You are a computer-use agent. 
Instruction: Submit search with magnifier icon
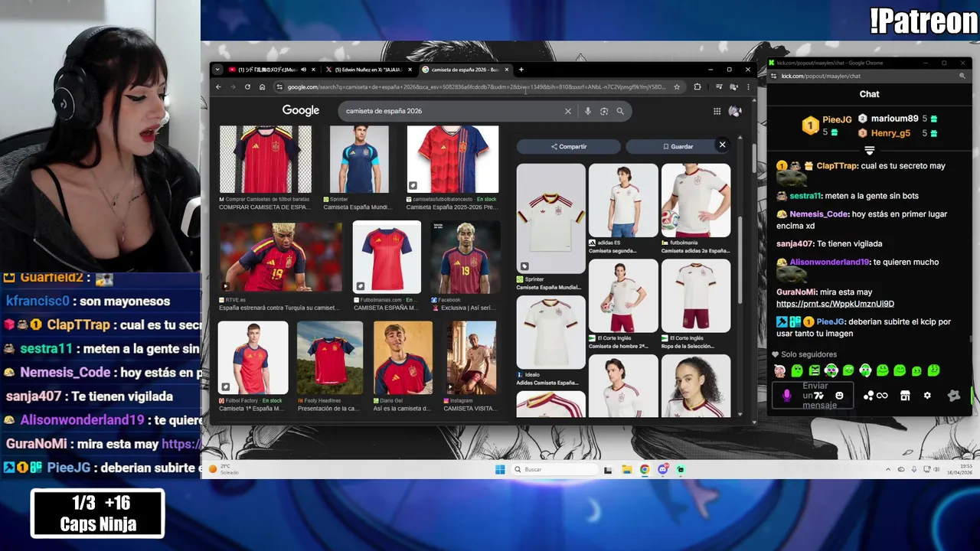620,111
